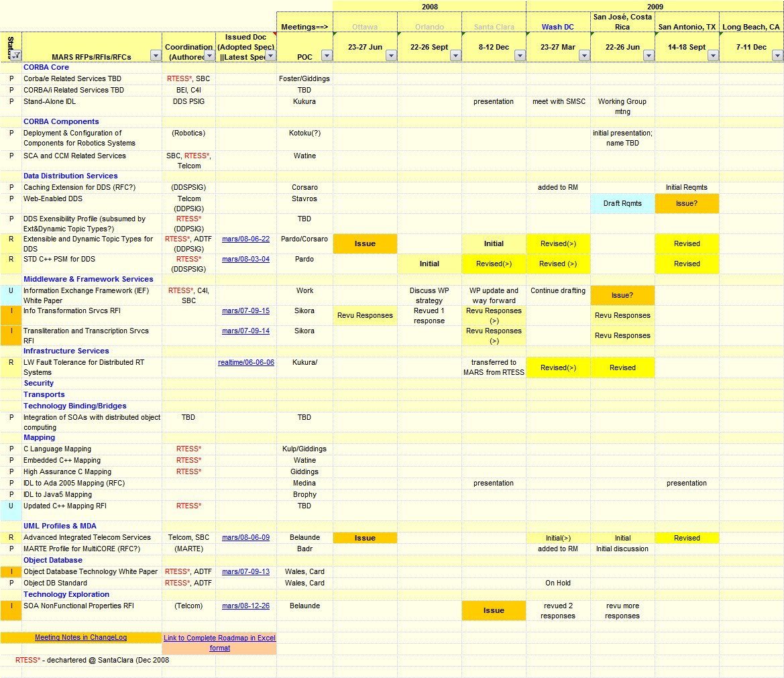Open the 23-27 Jun column filter dropdown

pos(391,56)
